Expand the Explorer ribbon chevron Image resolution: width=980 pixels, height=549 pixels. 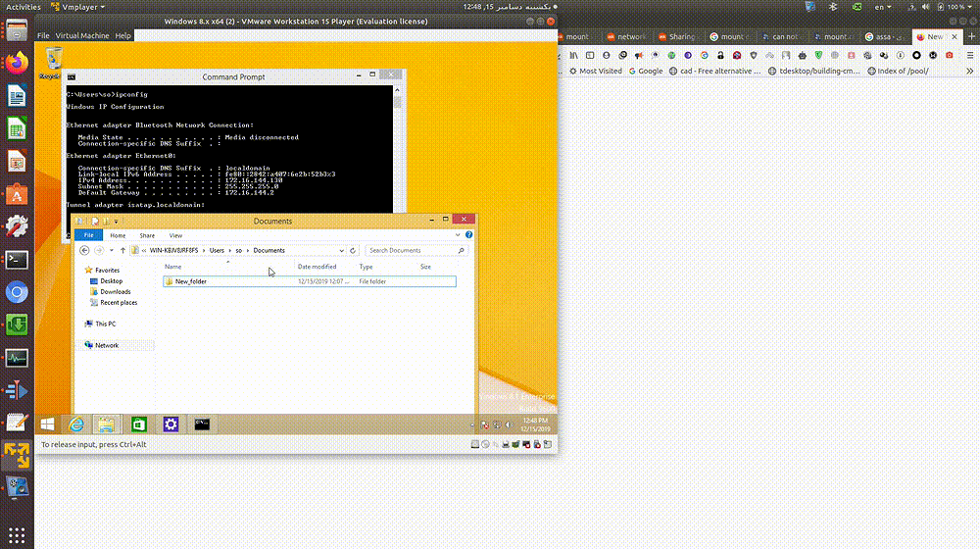[x=458, y=235]
